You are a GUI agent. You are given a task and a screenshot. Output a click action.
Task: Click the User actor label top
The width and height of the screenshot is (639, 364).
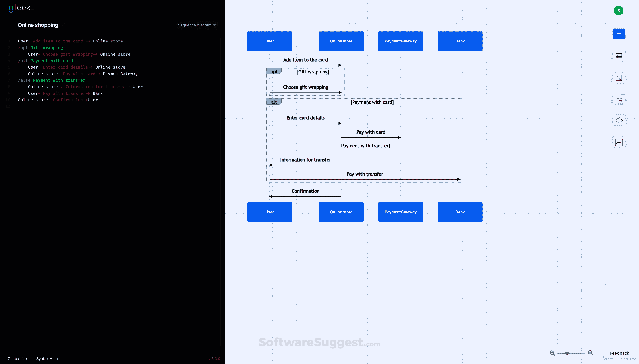pos(269,41)
